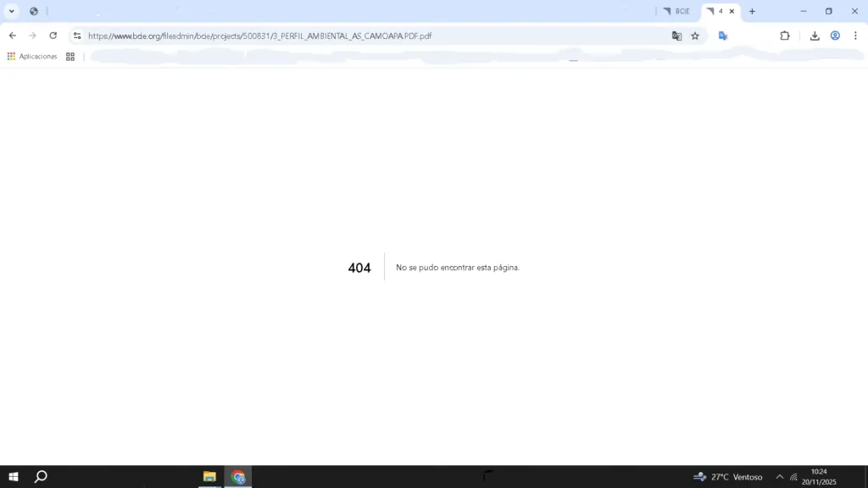Switch to the BCIE browser tab
Viewport: 868px width, 488px height.
[x=683, y=12]
